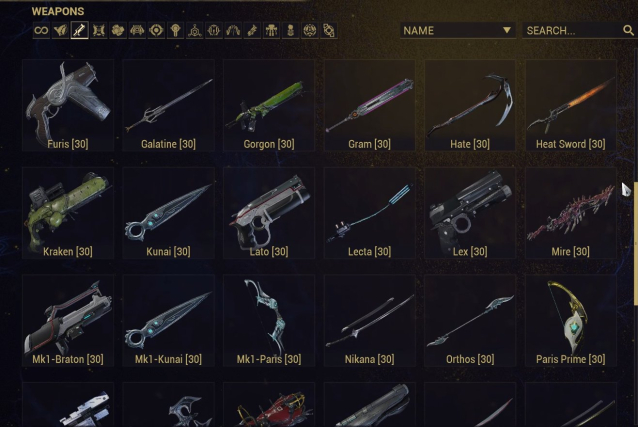Select the linked-chain filter icon at row end

[329, 31]
